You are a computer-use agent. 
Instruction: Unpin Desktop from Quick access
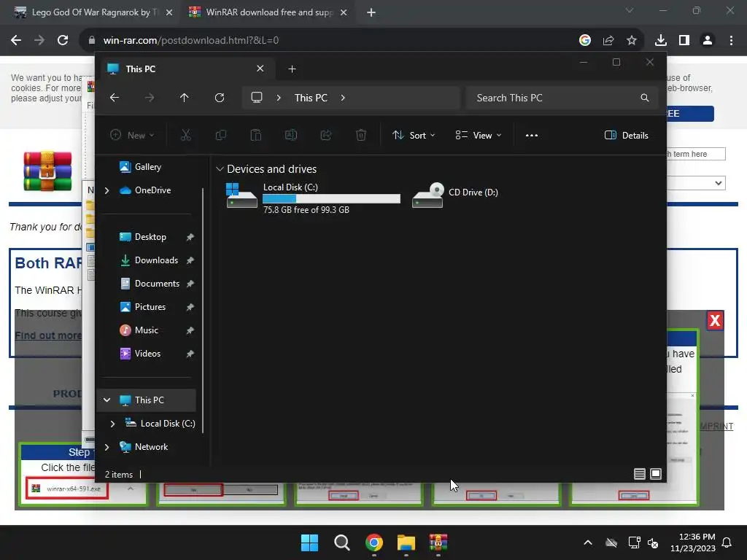click(190, 237)
